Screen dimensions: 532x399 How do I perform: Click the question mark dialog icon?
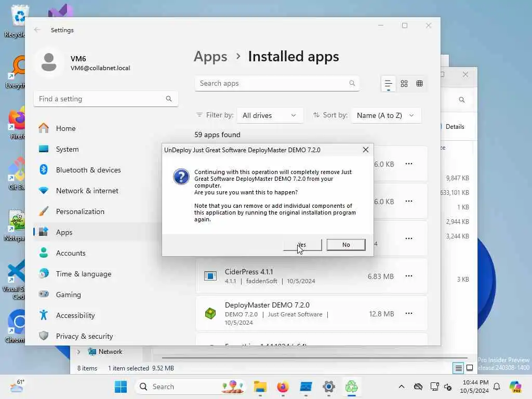point(181,177)
